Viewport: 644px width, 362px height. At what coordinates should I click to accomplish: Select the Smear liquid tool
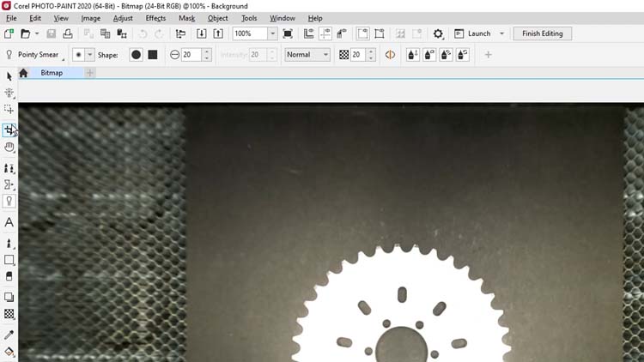pos(9,201)
